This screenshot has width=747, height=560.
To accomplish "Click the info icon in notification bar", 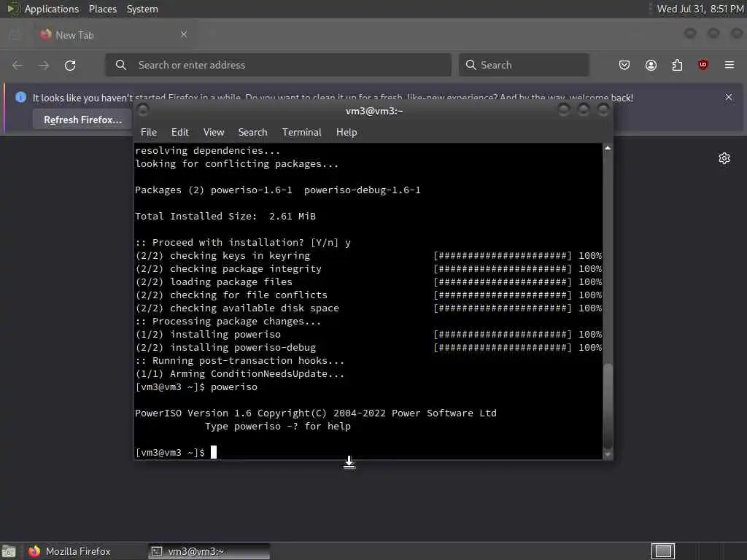I will [20, 97].
